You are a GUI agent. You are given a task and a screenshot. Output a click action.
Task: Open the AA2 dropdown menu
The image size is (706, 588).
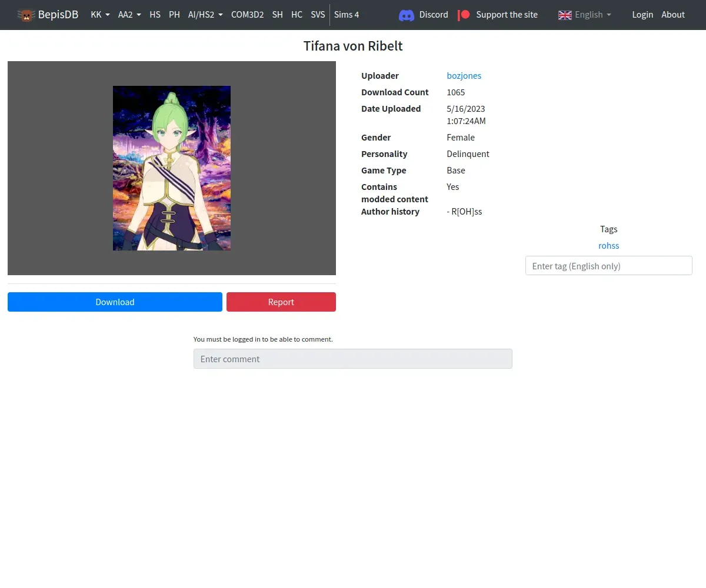129,15
